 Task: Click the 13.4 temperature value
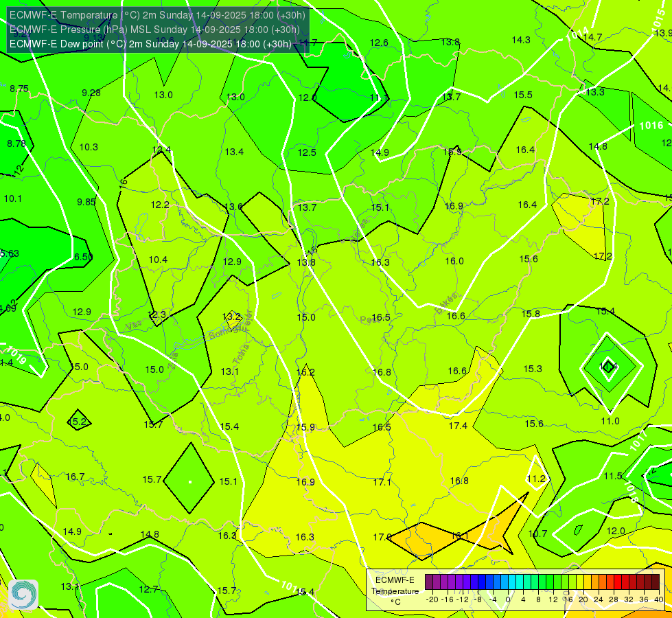235,152
